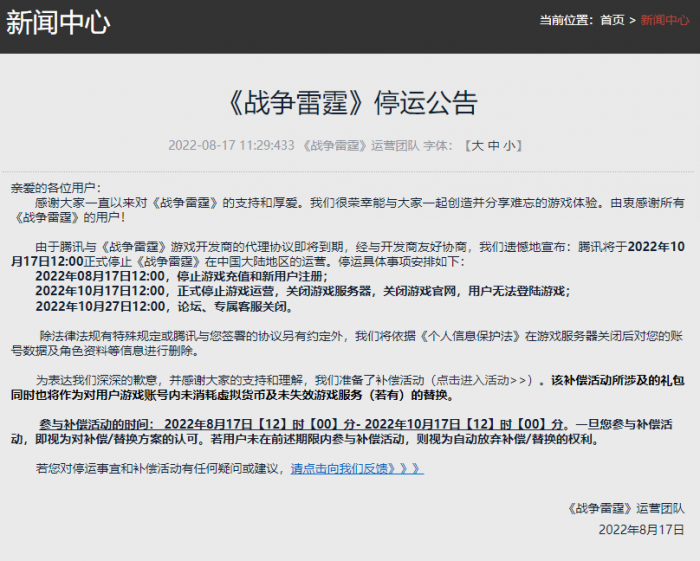Click the bottom signature 《战争雷霆》运营团队

(625, 508)
